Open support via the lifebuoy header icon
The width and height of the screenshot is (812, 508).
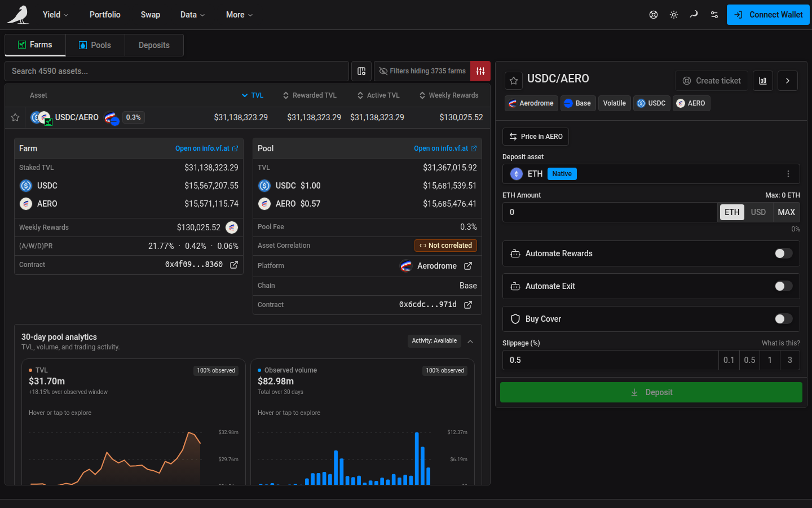(x=654, y=15)
